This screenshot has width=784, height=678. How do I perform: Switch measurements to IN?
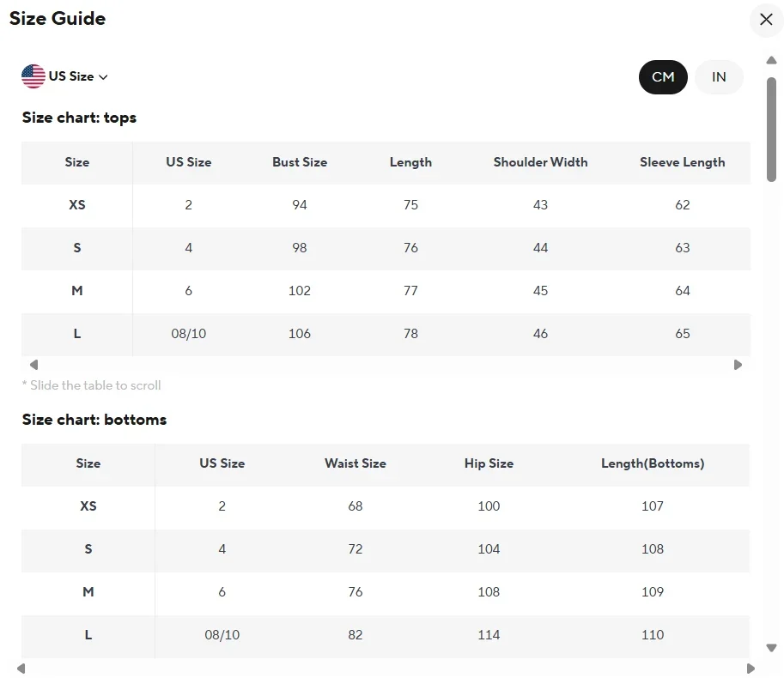coord(719,77)
